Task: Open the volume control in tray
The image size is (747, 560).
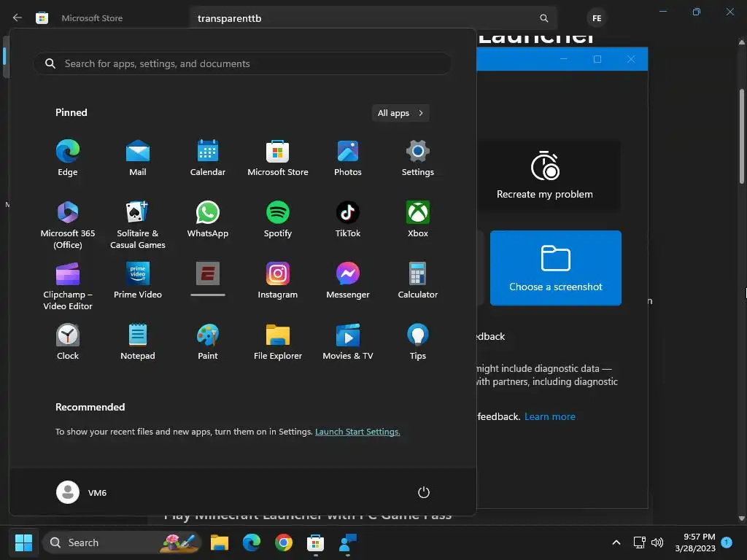Action: 657,542
